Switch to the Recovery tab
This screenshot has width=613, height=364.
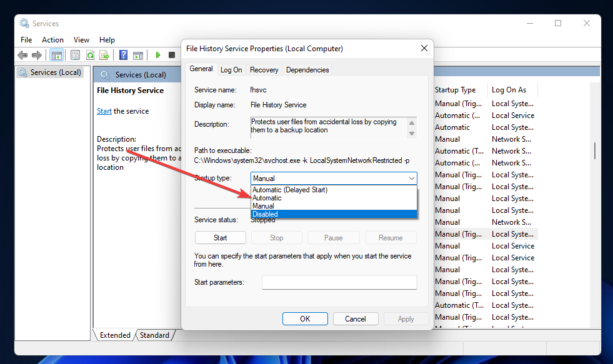[x=264, y=70]
